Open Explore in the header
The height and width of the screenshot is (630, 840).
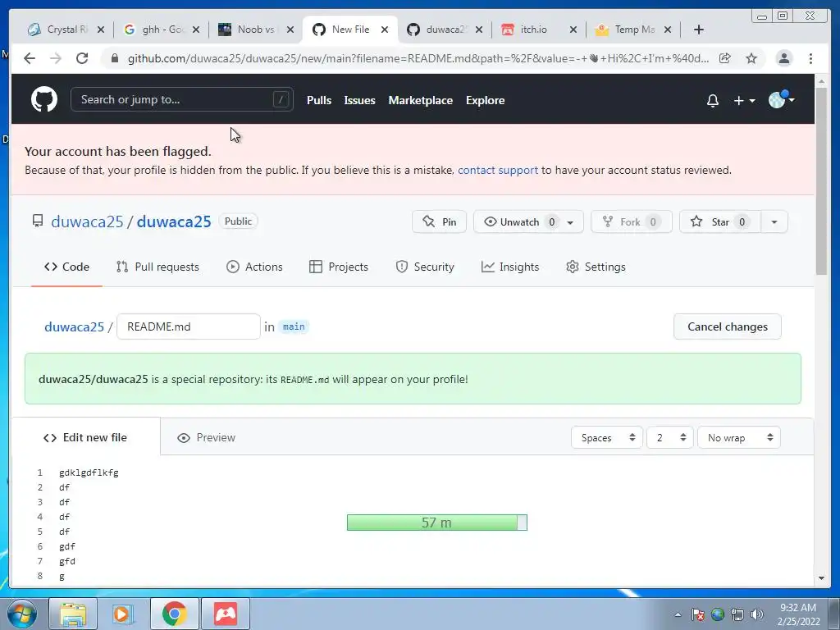486,100
